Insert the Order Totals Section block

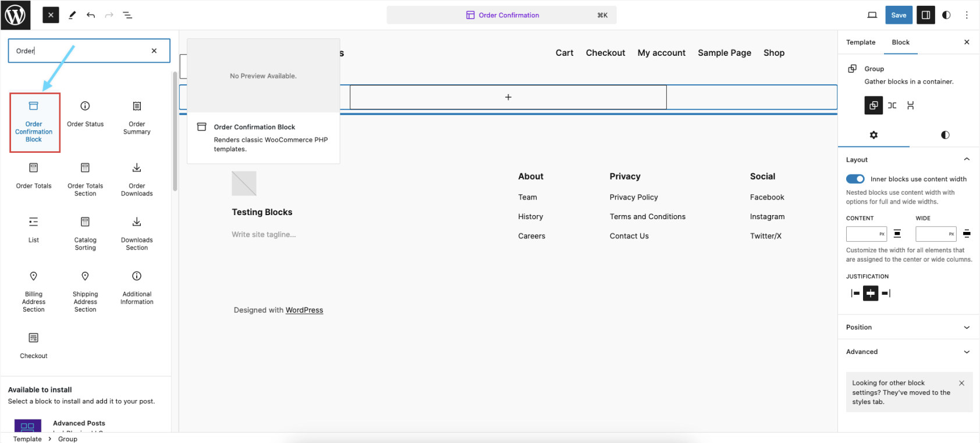(x=86, y=180)
